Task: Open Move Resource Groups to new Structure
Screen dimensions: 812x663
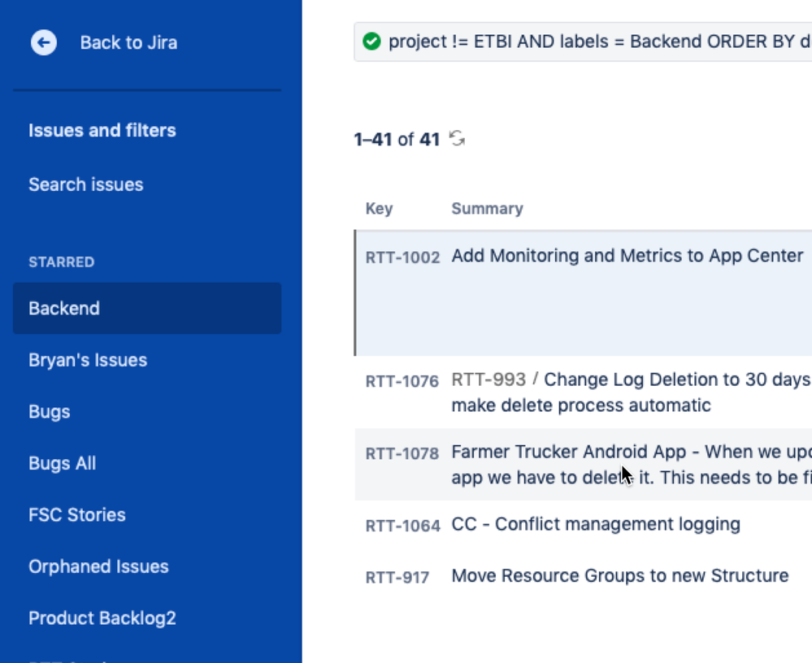Action: [x=620, y=575]
